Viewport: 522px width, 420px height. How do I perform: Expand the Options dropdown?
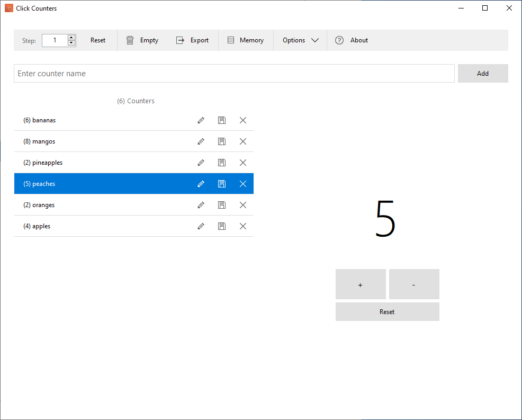click(301, 40)
